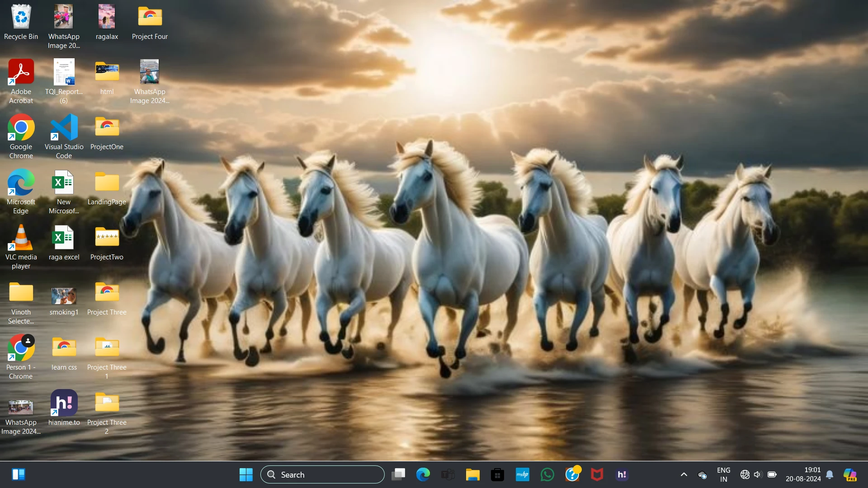Viewport: 868px width, 488px height.
Task: Open the Windows Start menu
Action: [x=246, y=474]
